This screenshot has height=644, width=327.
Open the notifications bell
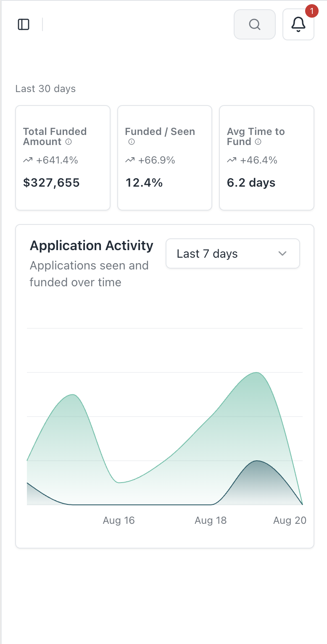pyautogui.click(x=298, y=25)
